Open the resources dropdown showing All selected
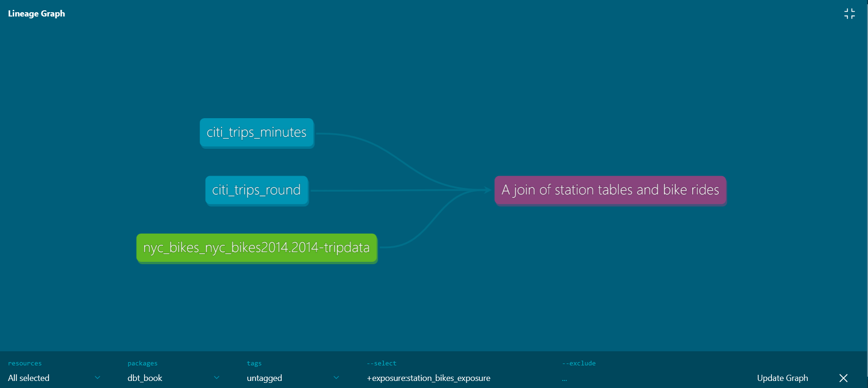Screen dimensions: 868x388 [54, 378]
